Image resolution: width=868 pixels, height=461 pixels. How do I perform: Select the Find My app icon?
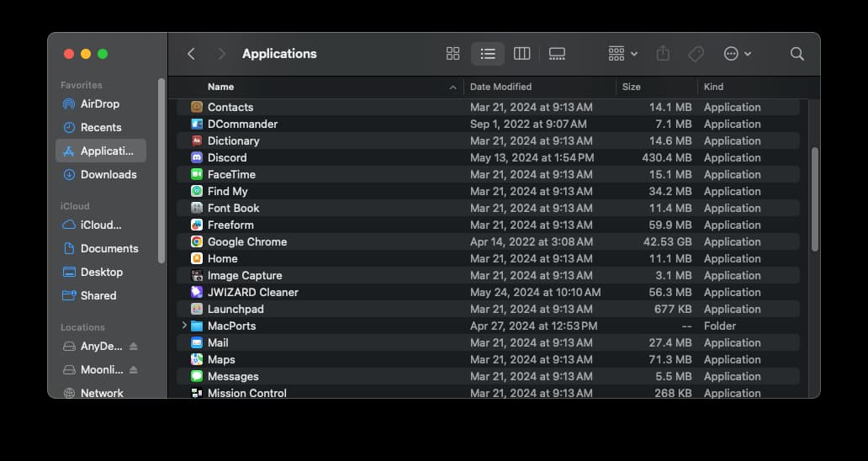[197, 191]
